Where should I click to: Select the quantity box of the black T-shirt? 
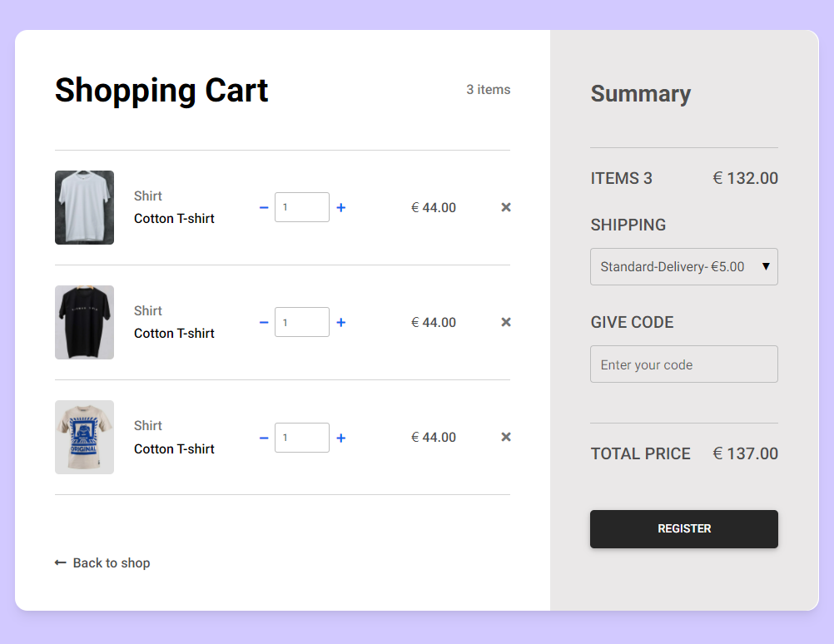click(x=301, y=322)
